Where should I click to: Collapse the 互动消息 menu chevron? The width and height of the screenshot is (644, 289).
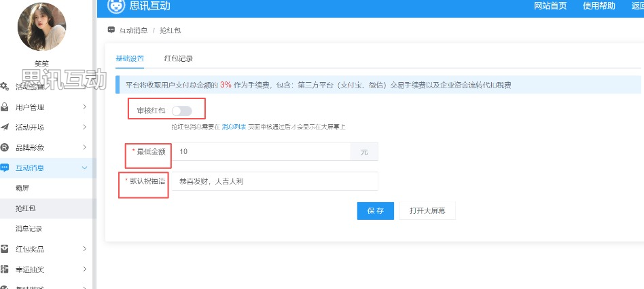tap(84, 168)
